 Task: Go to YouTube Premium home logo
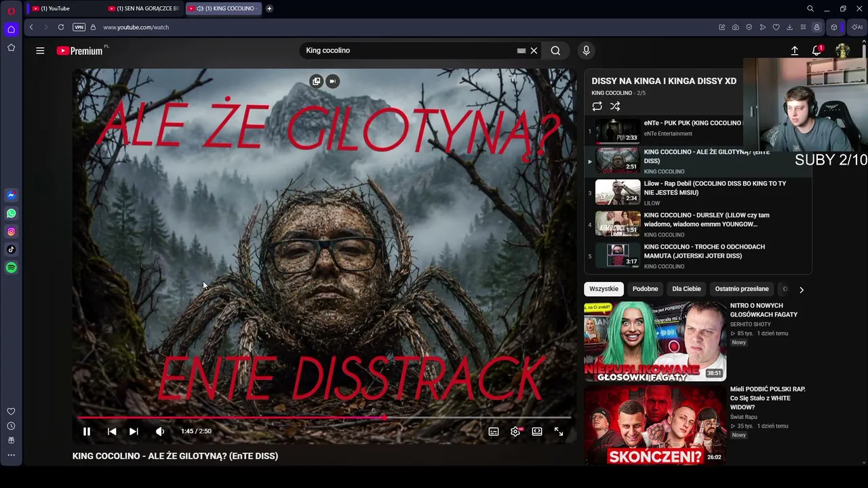(x=80, y=51)
